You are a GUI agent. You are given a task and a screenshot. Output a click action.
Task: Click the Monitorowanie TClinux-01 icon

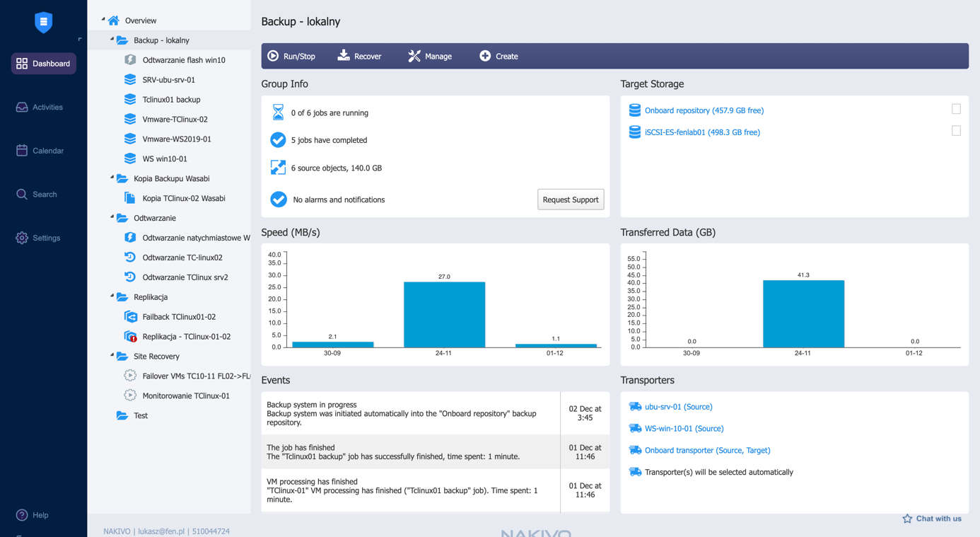pyautogui.click(x=130, y=396)
